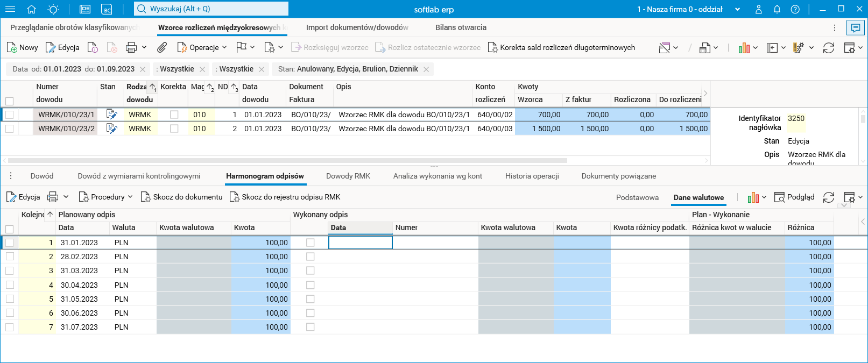Toggle Korekta checkbox for WRMK/010/23/2

tap(174, 129)
